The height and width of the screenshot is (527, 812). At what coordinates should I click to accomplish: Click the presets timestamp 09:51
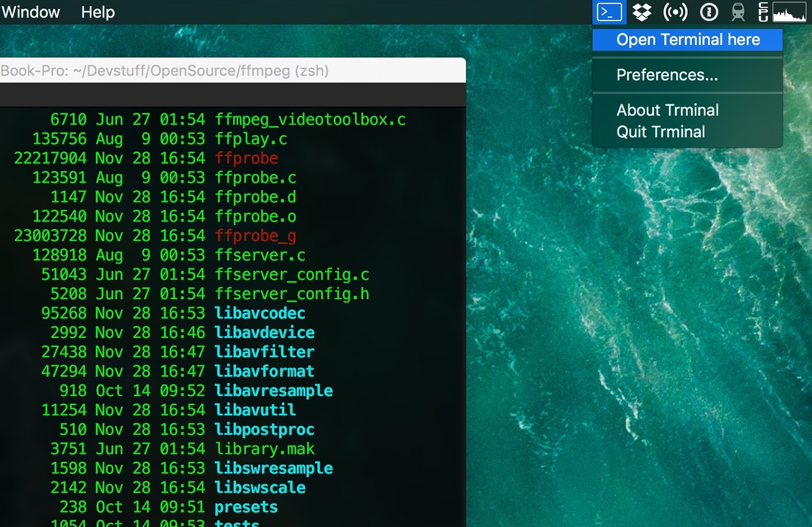coord(182,506)
